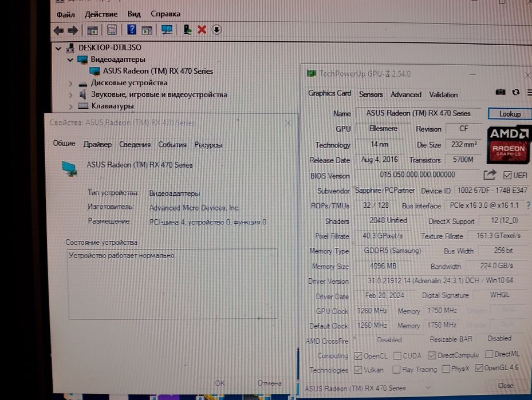Viewport: 532px width, 400px height.
Task: Switch to GPU-Z Sensors tab
Action: (371, 94)
